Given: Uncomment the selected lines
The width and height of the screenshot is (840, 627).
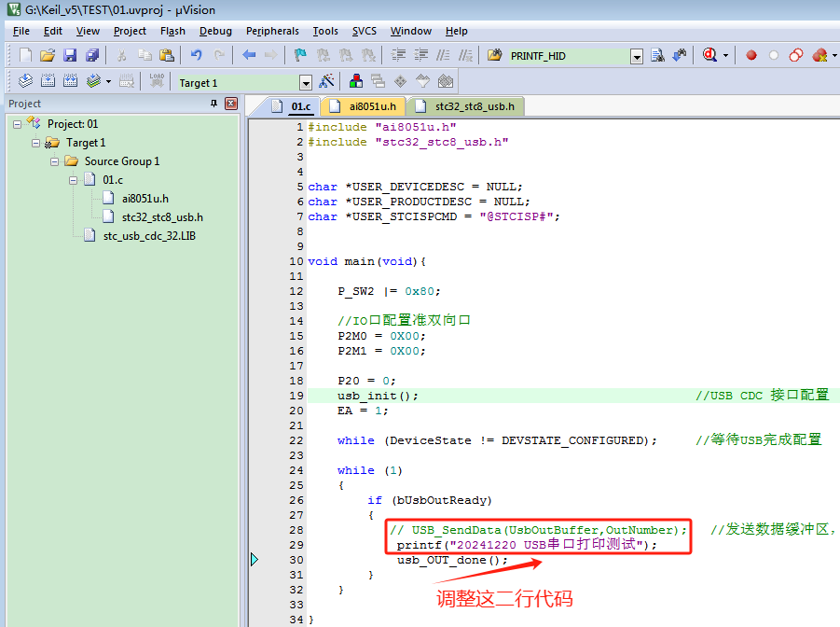Looking at the screenshot, I should [x=465, y=55].
